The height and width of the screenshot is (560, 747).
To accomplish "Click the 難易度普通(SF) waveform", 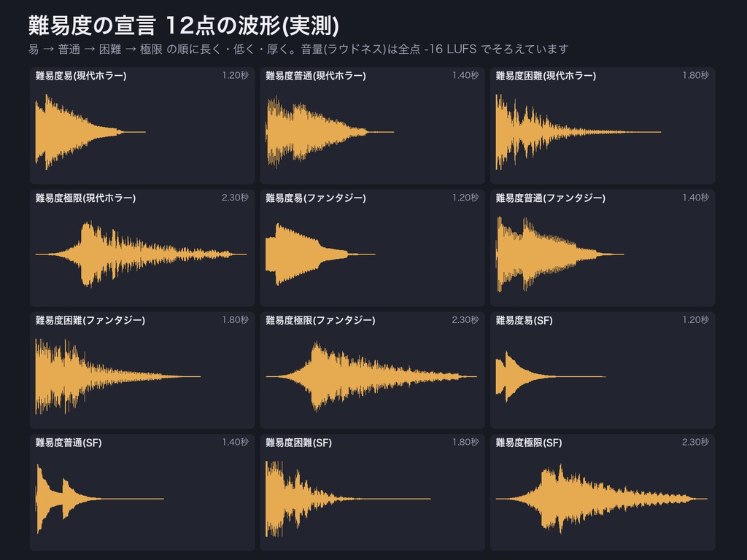I will (99, 499).
